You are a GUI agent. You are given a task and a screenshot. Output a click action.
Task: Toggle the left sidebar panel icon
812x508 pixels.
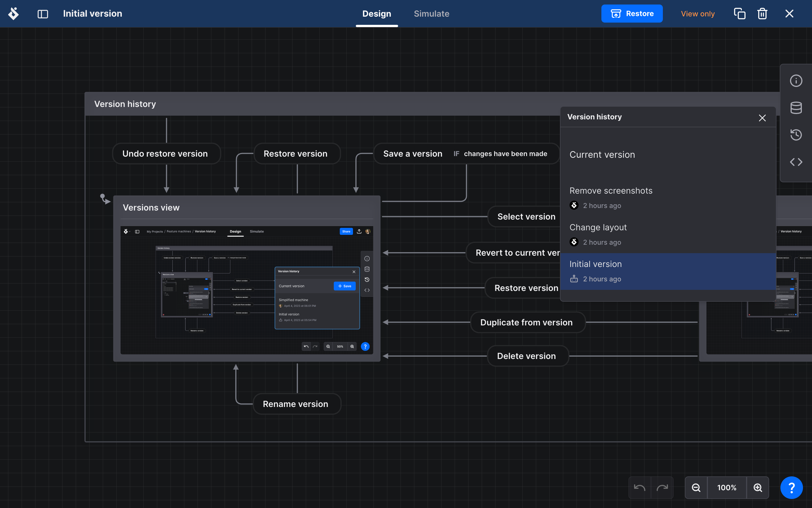[43, 14]
